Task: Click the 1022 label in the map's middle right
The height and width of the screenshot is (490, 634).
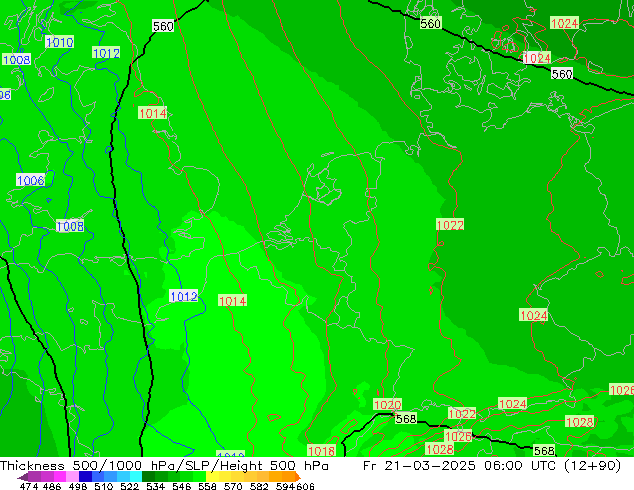Action: coord(450,224)
